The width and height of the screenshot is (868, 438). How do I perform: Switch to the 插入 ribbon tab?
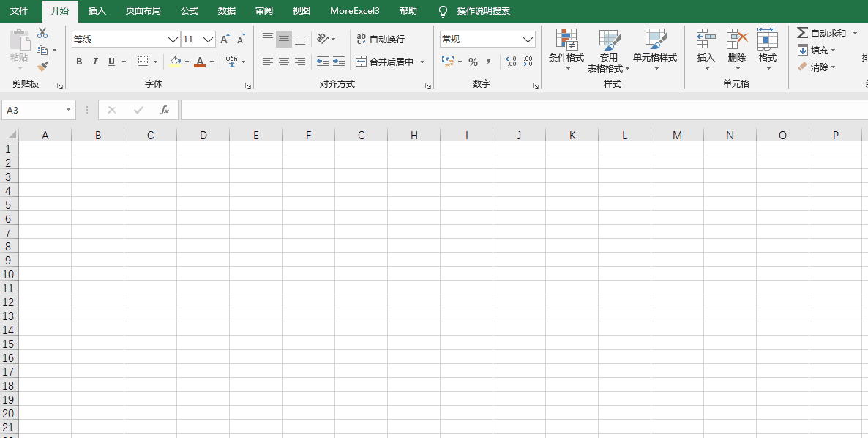97,11
